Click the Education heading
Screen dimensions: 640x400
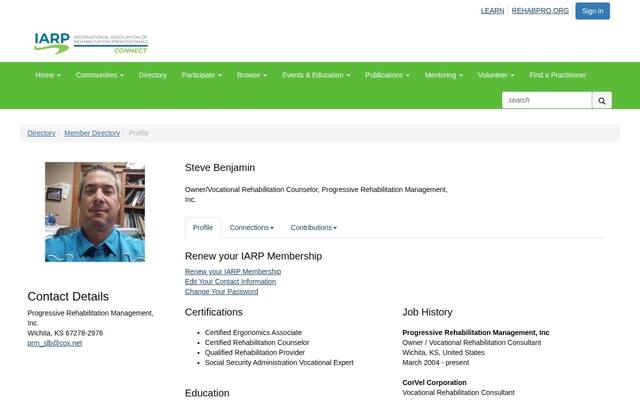[x=207, y=393]
